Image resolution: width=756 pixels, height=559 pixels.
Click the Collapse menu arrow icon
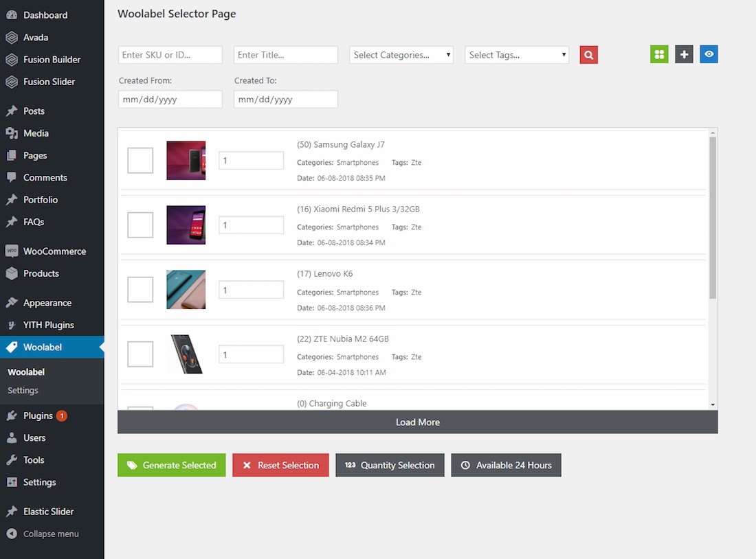(x=12, y=534)
